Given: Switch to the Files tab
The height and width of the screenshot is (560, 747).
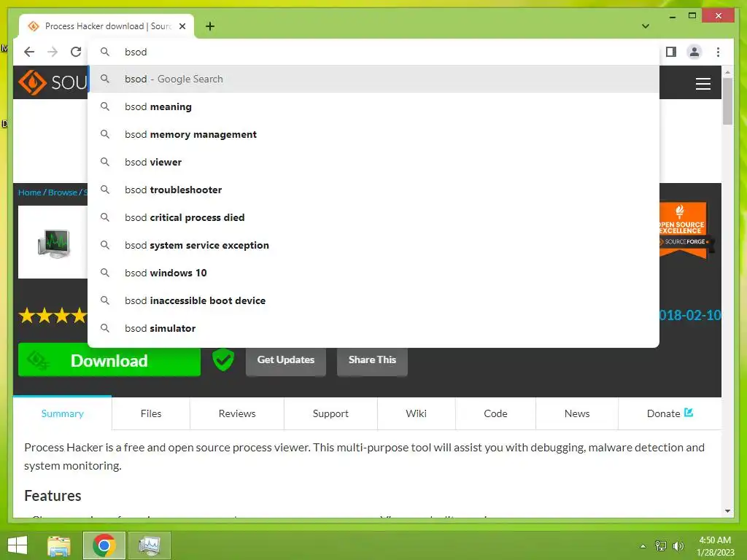Looking at the screenshot, I should click(151, 413).
